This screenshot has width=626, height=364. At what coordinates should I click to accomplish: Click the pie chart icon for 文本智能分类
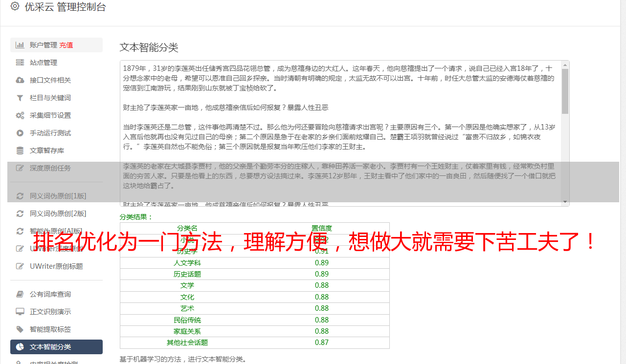(20, 347)
